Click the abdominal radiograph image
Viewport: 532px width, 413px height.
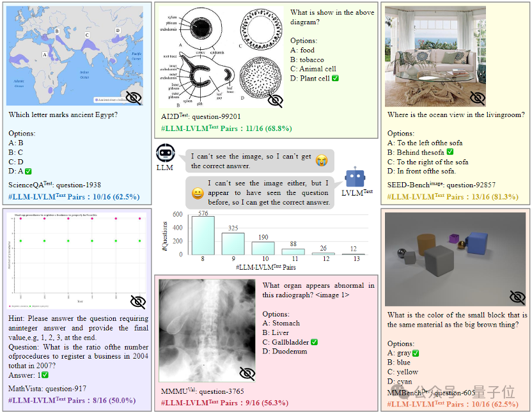coord(207,331)
